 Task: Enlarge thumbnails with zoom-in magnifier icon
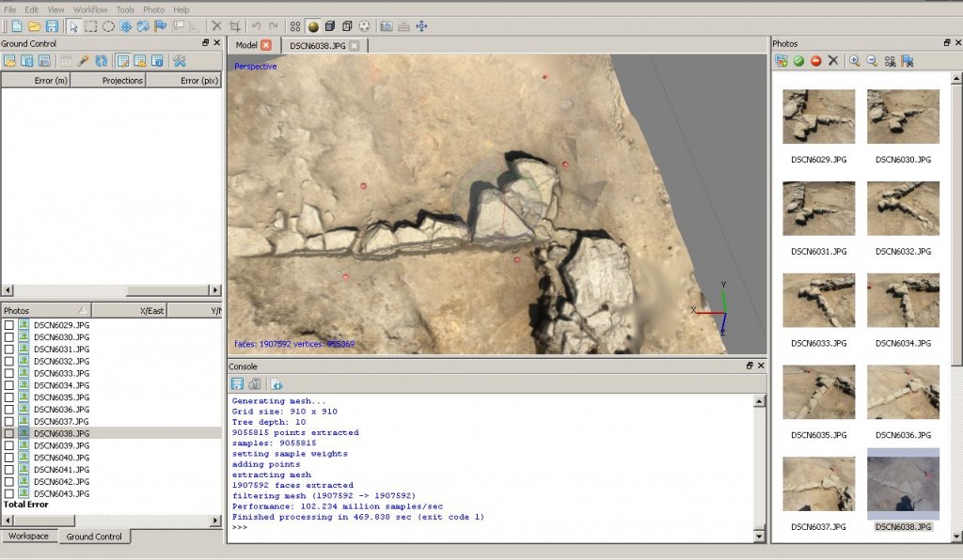pyautogui.click(x=855, y=61)
